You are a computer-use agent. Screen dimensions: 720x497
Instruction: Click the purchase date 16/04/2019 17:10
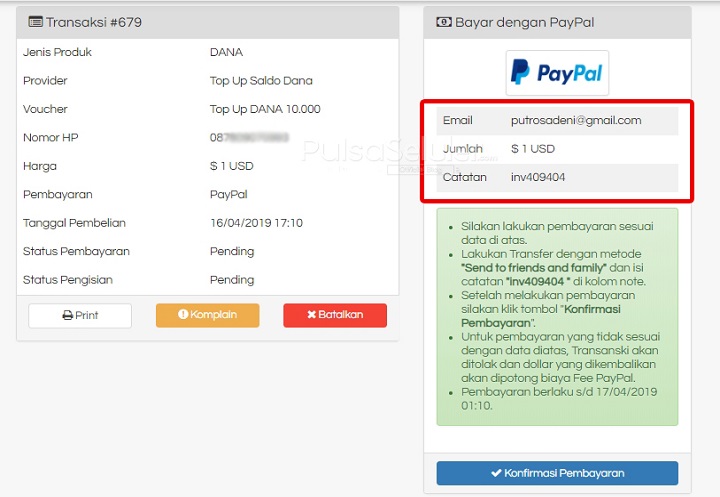[256, 223]
